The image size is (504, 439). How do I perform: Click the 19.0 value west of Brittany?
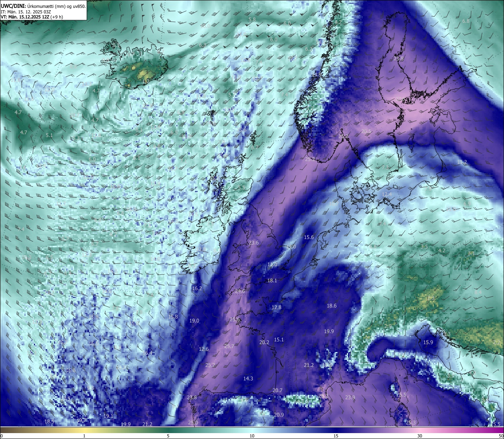194,320
